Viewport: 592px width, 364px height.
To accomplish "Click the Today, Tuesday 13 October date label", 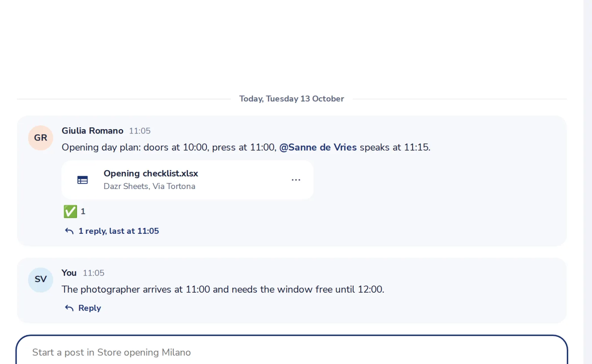I will tap(292, 99).
